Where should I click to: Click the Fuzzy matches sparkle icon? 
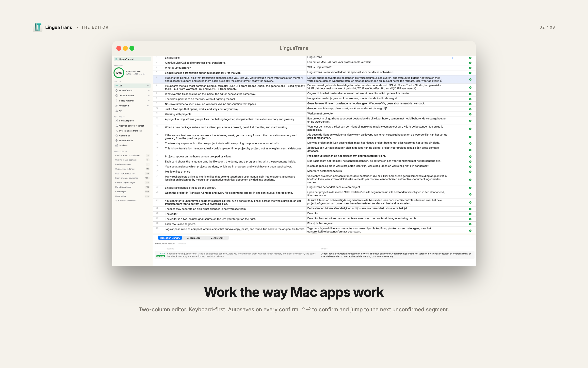click(x=117, y=101)
